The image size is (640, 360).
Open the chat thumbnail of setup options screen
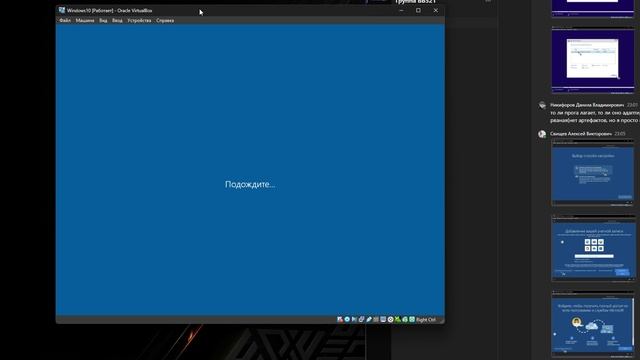(593, 173)
